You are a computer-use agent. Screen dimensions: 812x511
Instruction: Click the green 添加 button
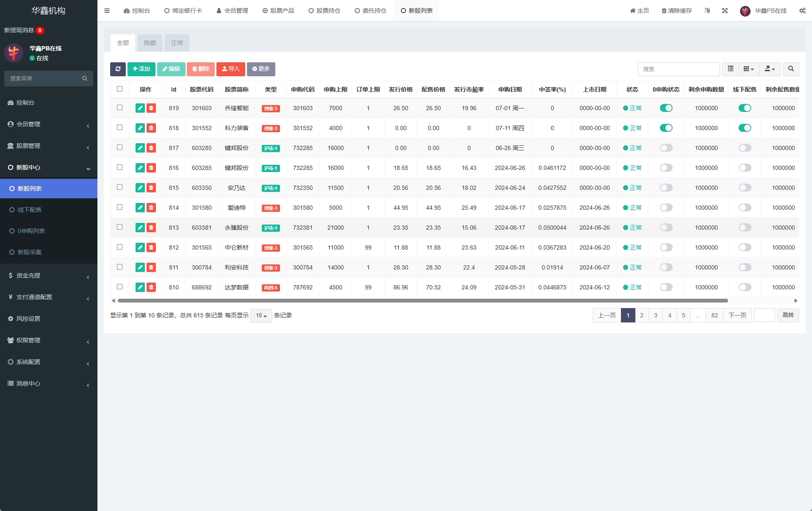pos(141,69)
